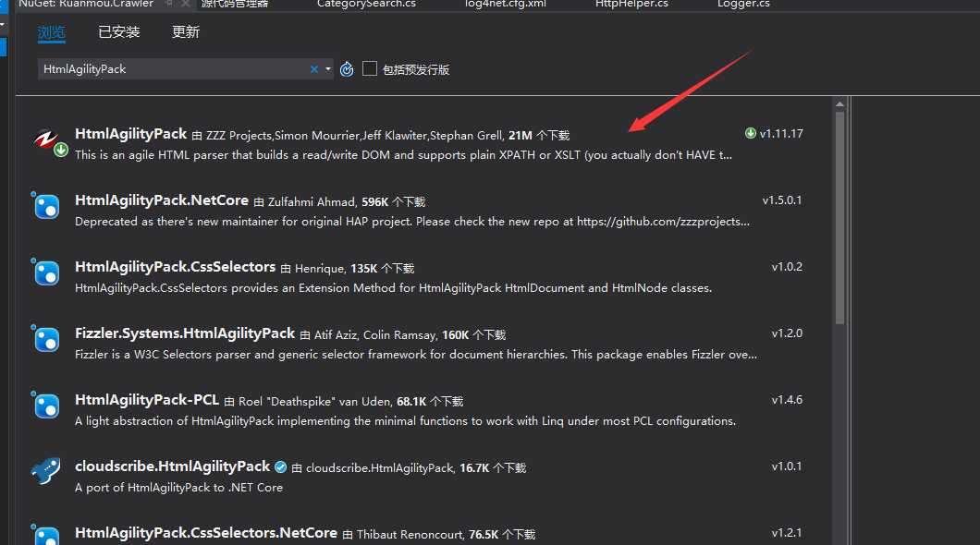Click version label v1.0.1

pyautogui.click(x=787, y=466)
